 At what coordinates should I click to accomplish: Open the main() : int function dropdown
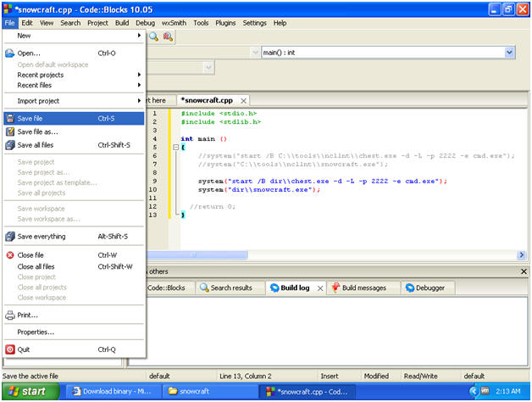509,53
